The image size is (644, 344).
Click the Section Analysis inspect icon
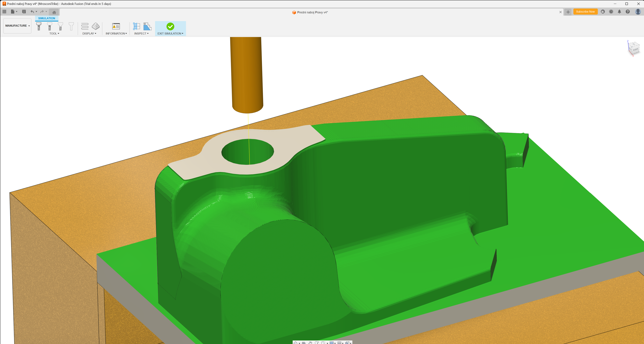point(137,26)
